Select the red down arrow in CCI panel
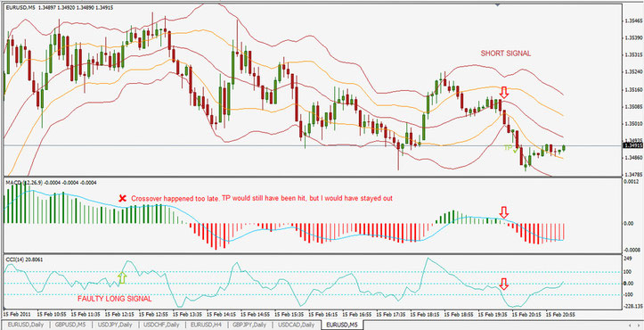Viewport: 644px width, 330px height. pos(504,284)
